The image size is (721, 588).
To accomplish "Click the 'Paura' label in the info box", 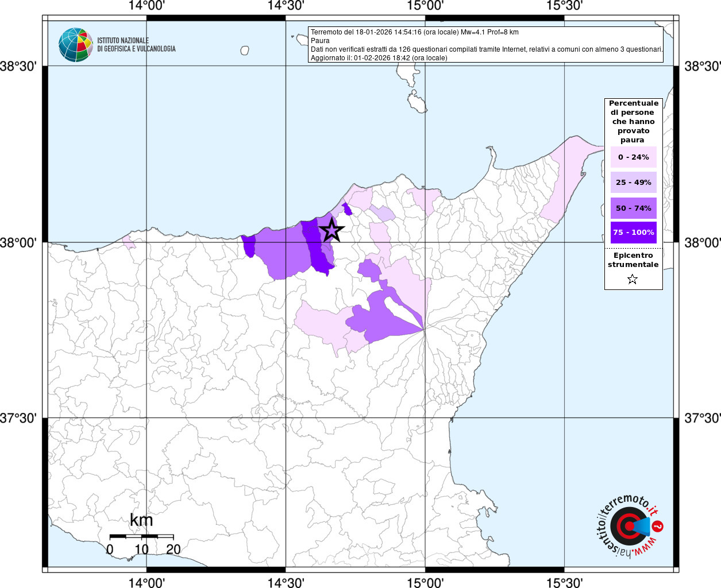I will [x=320, y=41].
